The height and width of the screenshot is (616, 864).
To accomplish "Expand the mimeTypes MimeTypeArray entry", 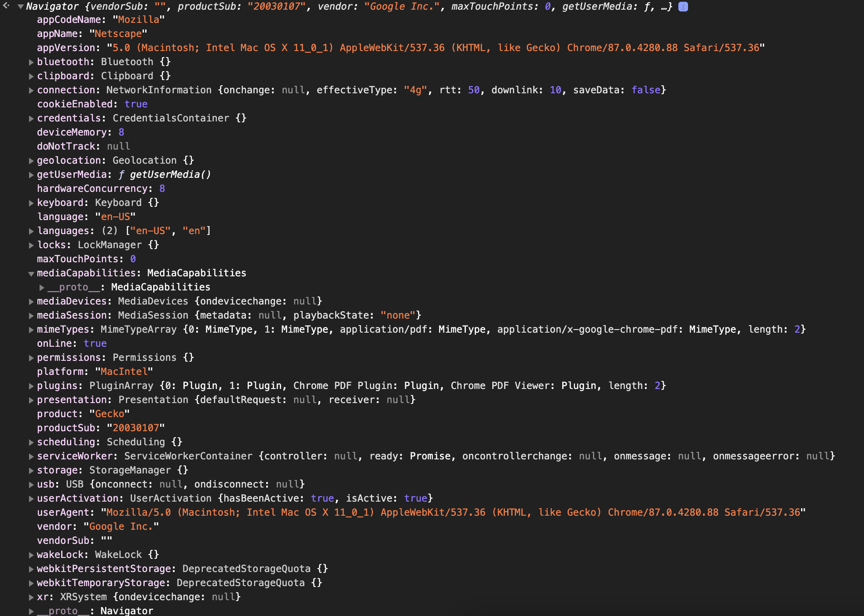I will [x=31, y=329].
